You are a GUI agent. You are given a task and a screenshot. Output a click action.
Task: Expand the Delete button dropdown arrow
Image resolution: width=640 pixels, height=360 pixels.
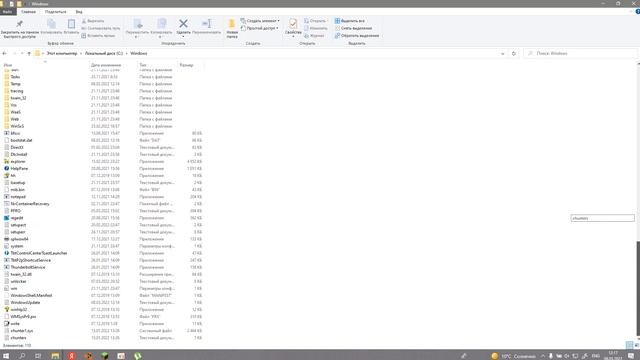pos(183,37)
